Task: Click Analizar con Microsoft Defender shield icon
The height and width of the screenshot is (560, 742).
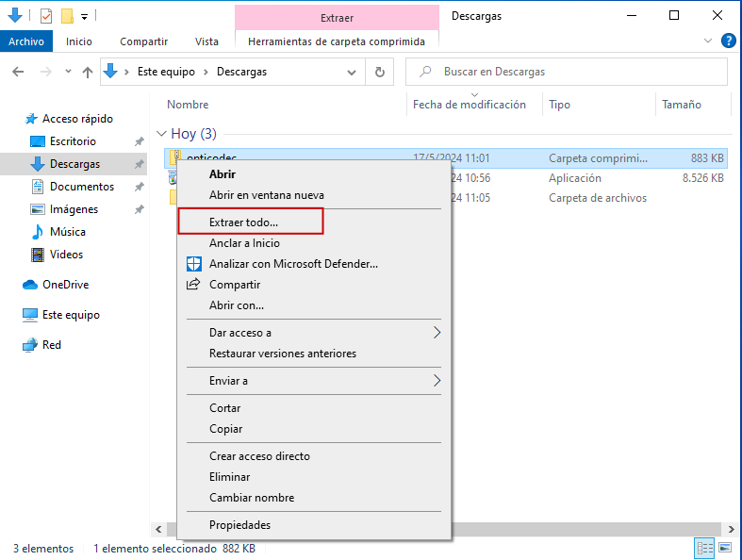Action: pyautogui.click(x=194, y=264)
